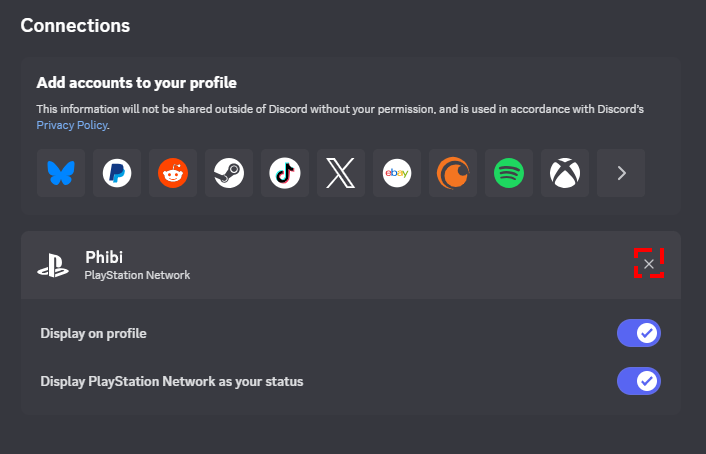706x454 pixels.
Task: Add a Crunchyroll account
Action: pyautogui.click(x=453, y=174)
